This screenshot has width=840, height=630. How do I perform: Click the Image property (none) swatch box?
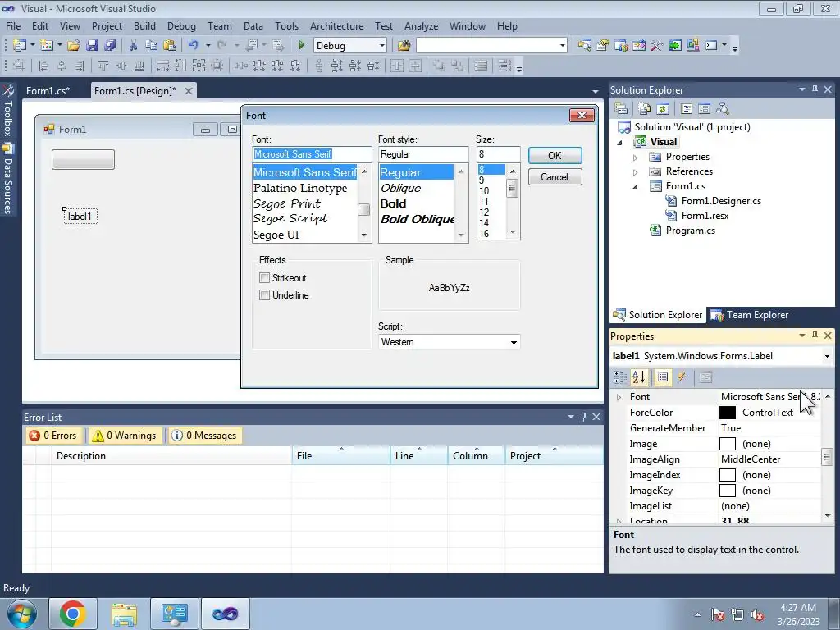[x=728, y=444]
